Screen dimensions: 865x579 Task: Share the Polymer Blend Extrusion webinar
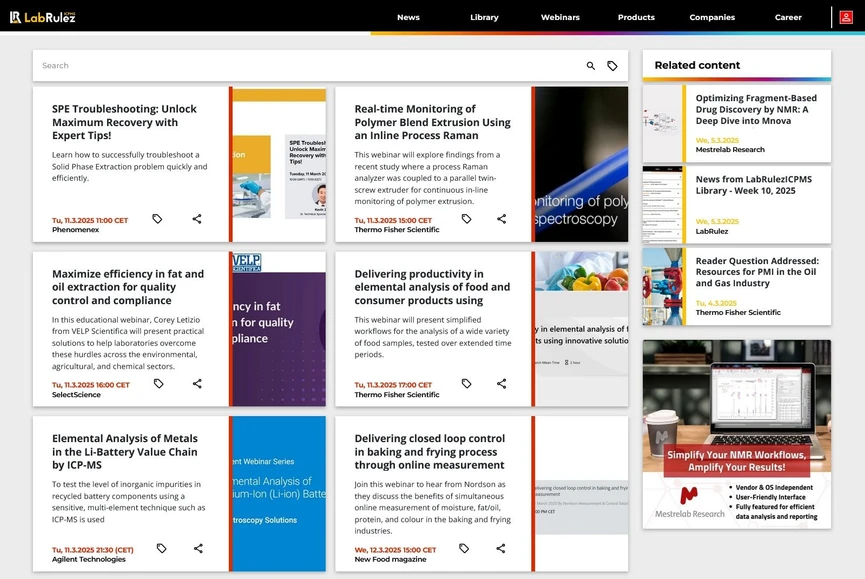[501, 219]
